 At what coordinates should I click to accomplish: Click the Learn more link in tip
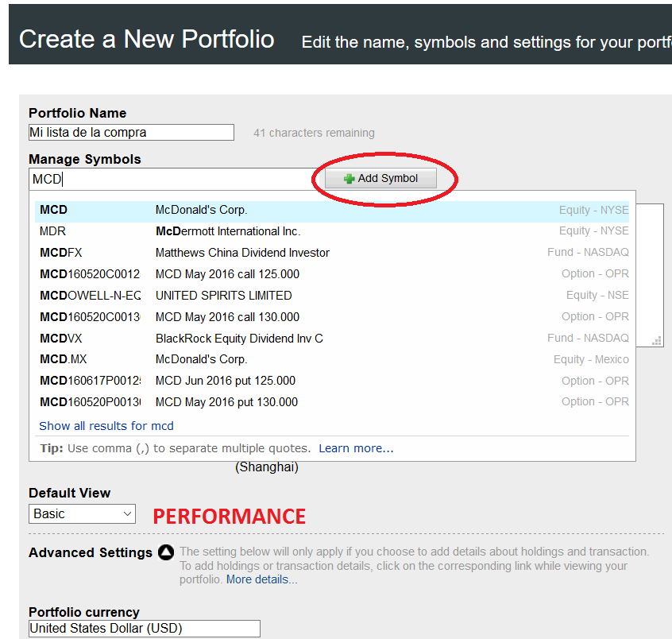point(356,449)
